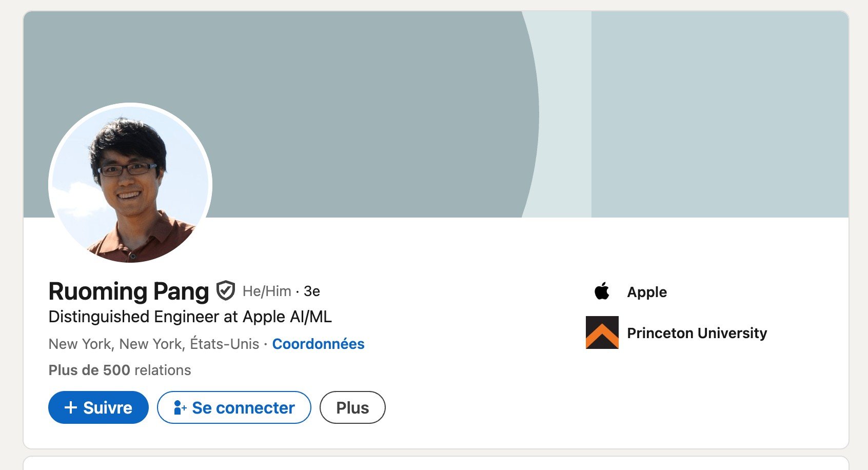Click the He/Him pronouns label
The height and width of the screenshot is (470, 868).
pyautogui.click(x=267, y=291)
